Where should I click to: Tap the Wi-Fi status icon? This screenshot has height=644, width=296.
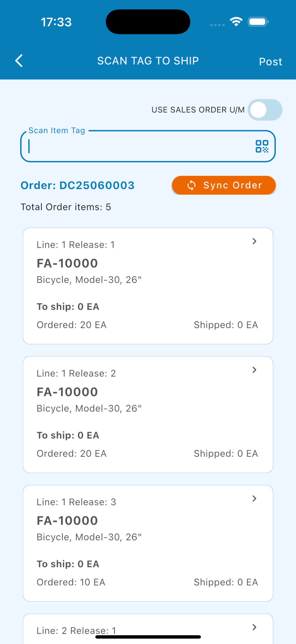[236, 22]
